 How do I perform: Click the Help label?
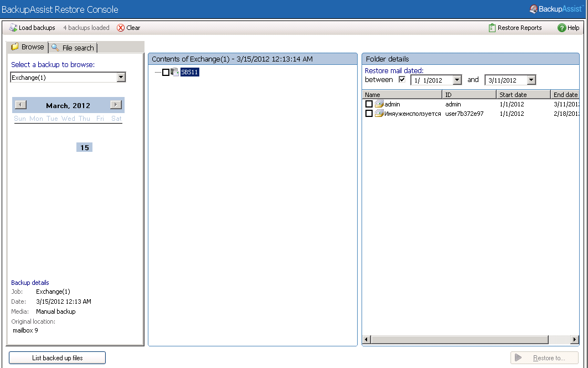[573, 28]
